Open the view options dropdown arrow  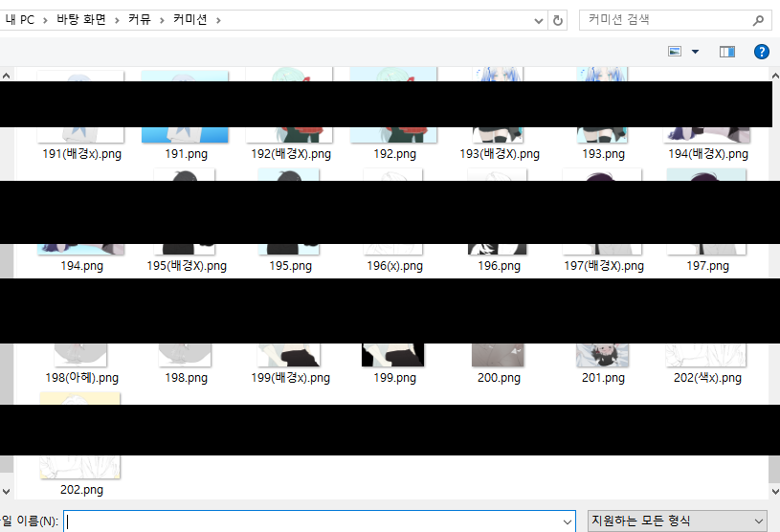[x=696, y=52]
